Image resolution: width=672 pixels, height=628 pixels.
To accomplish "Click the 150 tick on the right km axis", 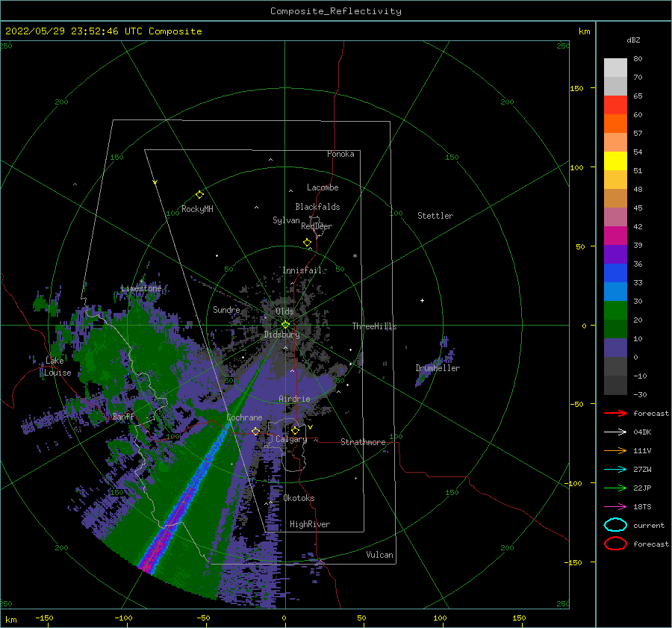I will (x=576, y=88).
